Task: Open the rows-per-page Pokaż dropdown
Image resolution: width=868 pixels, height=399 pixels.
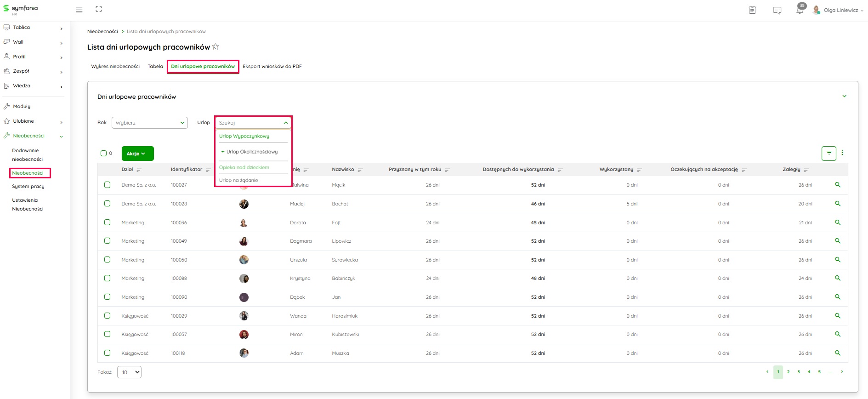Action: tap(129, 372)
